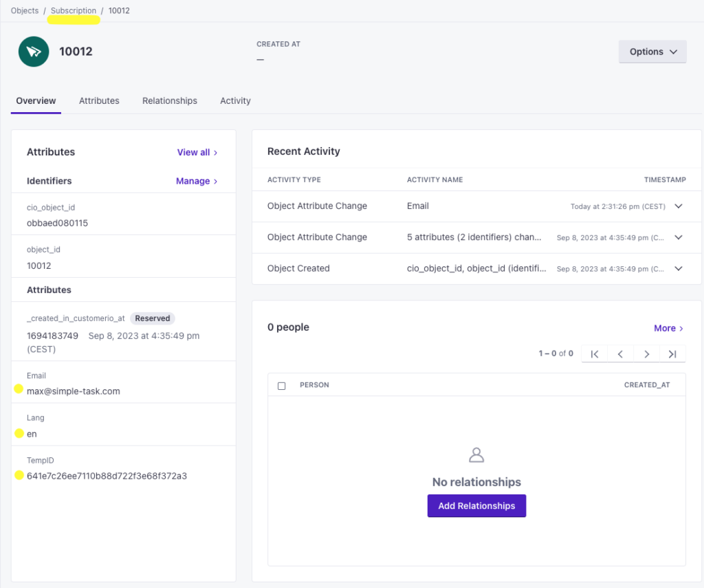
Task: Click Subscription in the breadcrumb
Action: tap(73, 10)
